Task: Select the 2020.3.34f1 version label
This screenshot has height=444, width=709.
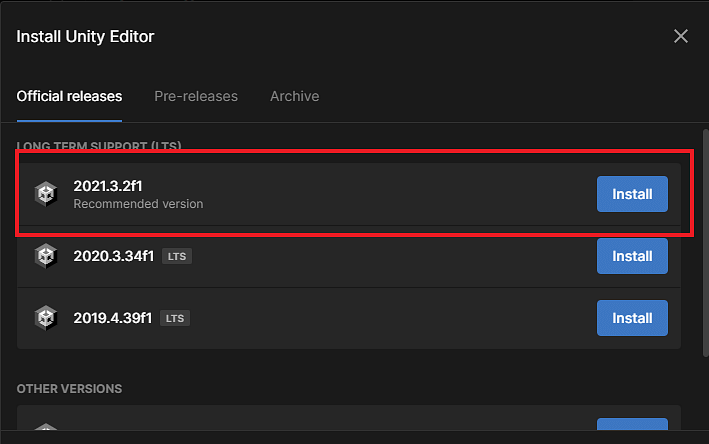Action: click(x=113, y=256)
